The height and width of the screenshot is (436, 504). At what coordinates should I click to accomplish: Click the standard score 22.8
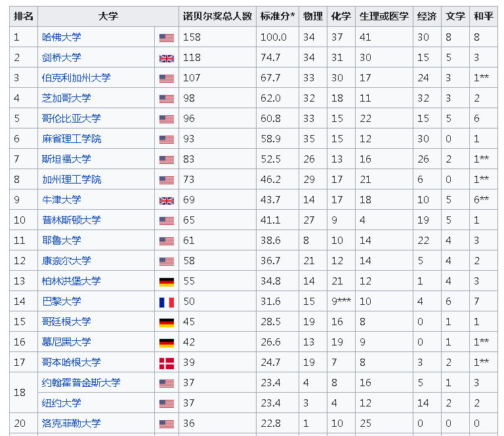click(x=270, y=423)
